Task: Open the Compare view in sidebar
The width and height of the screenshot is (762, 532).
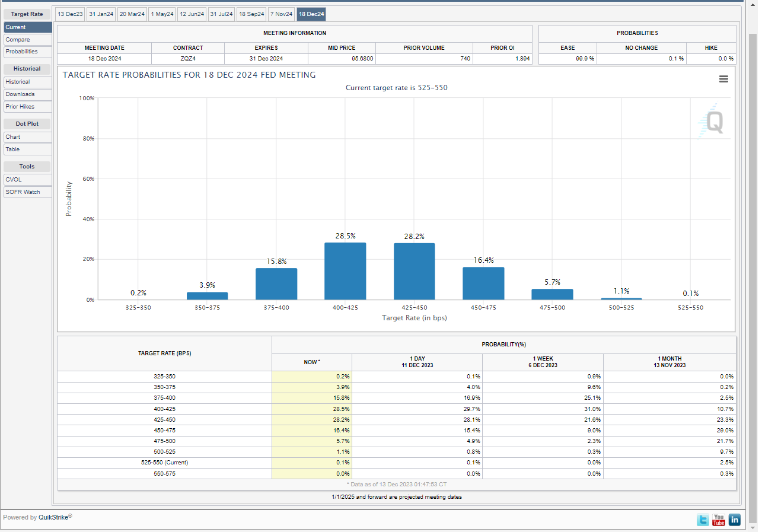Action: point(28,40)
